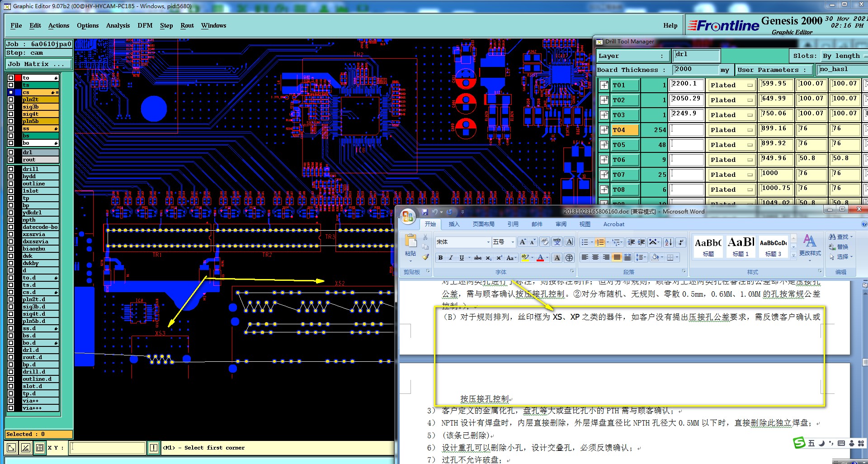
Task: Toggle checkbox beside the 'drl' layer
Action: 11,152
